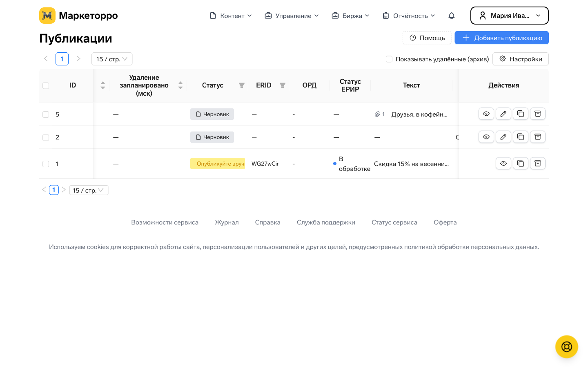Click the Опубликуйте вручную status badge
The width and height of the screenshot is (588, 368).
point(218,164)
